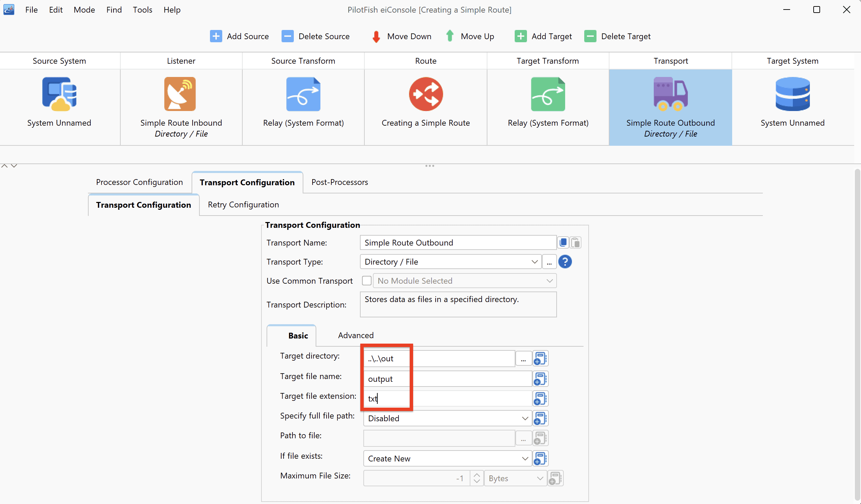This screenshot has width=861, height=504.
Task: Switch to the Processor Configuration tab
Action: click(139, 182)
